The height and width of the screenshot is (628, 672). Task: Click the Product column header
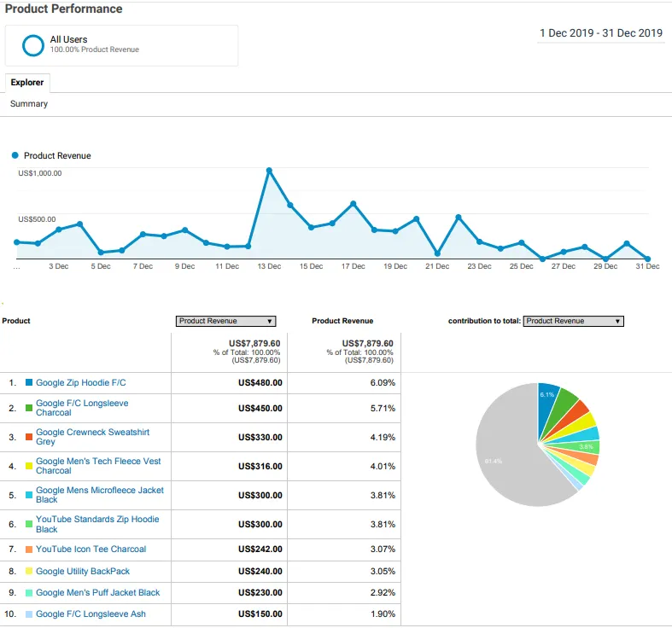[16, 321]
